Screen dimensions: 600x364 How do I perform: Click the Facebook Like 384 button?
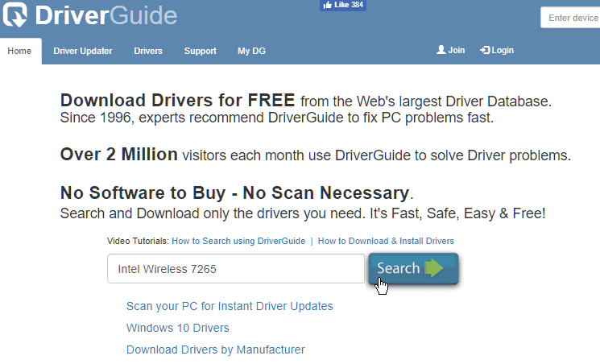343,5
